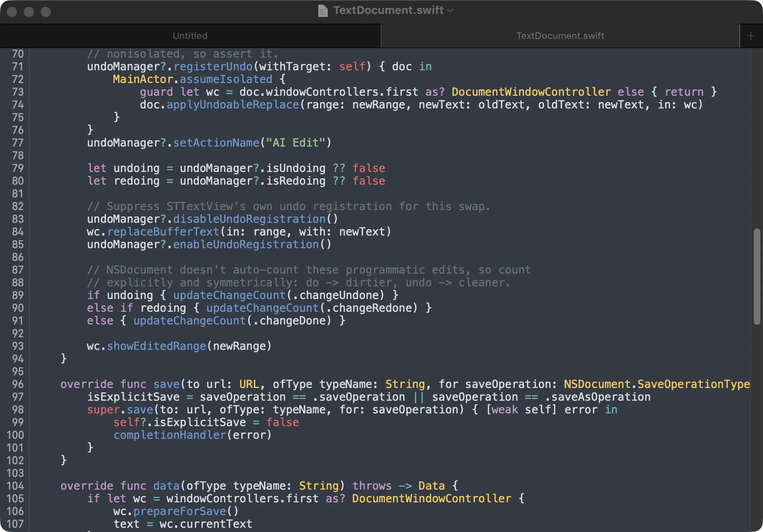
Task: Click 'setActionName' on line 77
Action: point(216,143)
